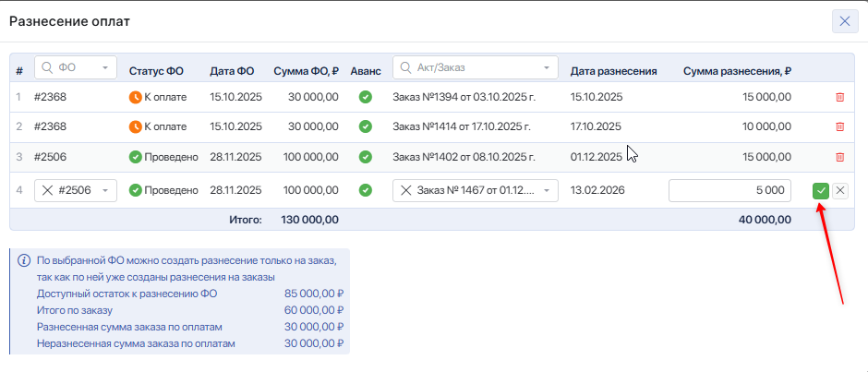Click the К оплате status in row 1
868x372 pixels.
(158, 96)
